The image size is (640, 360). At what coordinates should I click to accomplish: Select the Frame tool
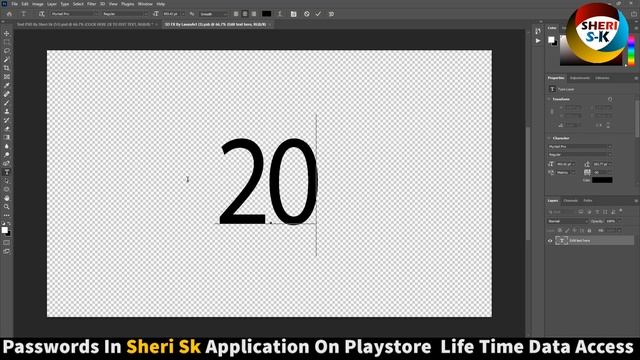tap(7, 77)
